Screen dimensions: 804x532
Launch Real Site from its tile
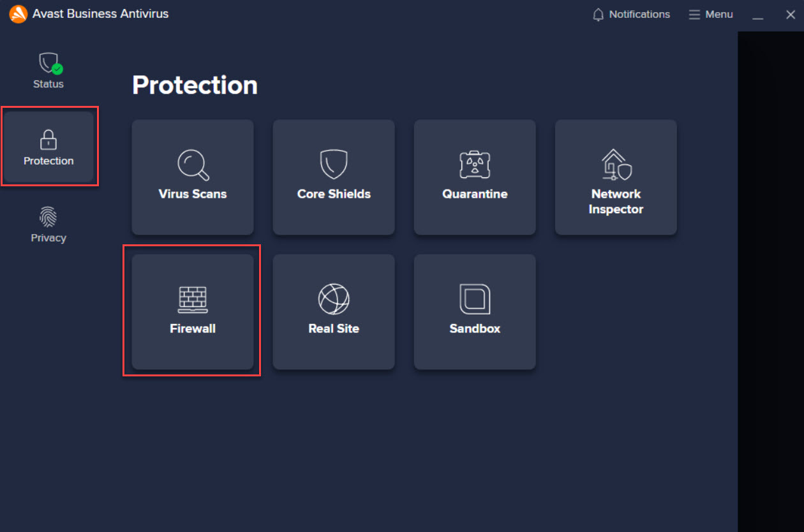333,312
